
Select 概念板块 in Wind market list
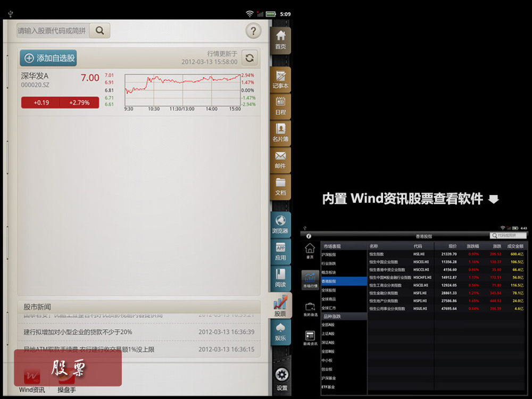328,272
